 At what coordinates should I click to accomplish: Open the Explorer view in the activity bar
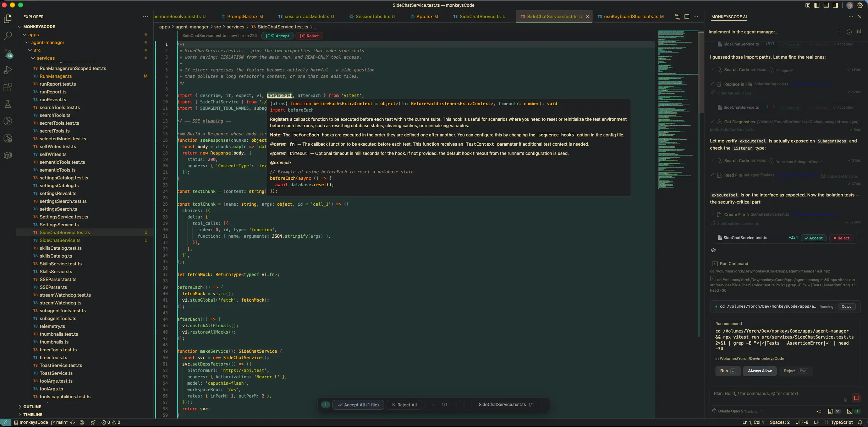pos(7,19)
